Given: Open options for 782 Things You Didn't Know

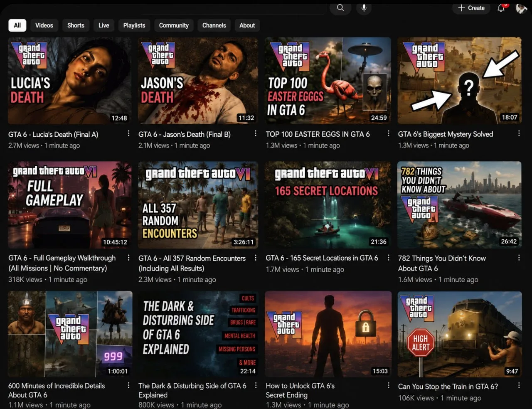Looking at the screenshot, I should [519, 258].
